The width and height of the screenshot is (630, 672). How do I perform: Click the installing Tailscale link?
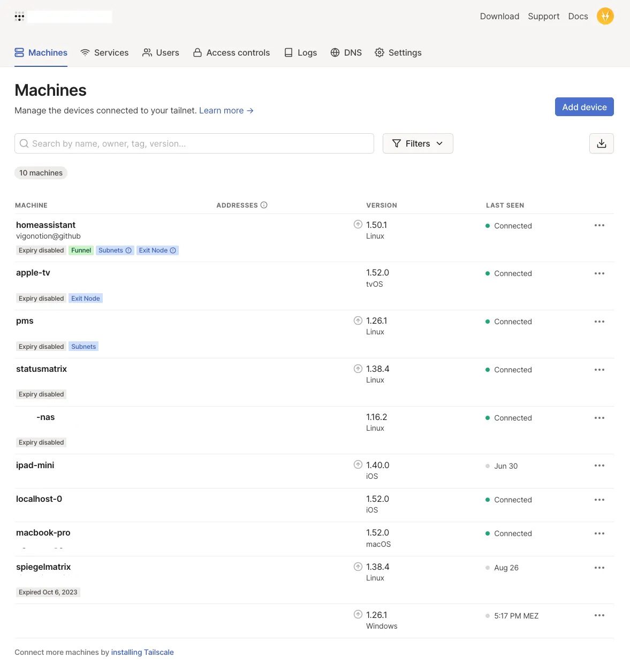point(142,652)
